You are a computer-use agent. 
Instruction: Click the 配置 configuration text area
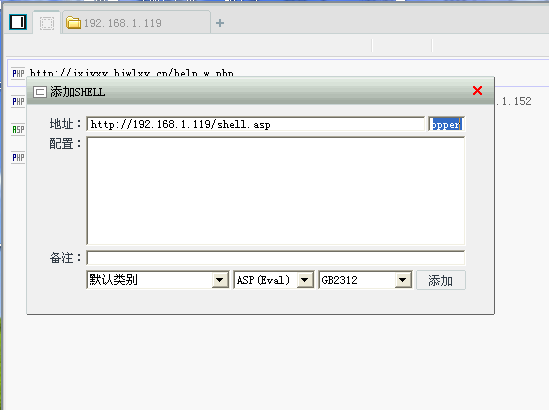click(276, 191)
